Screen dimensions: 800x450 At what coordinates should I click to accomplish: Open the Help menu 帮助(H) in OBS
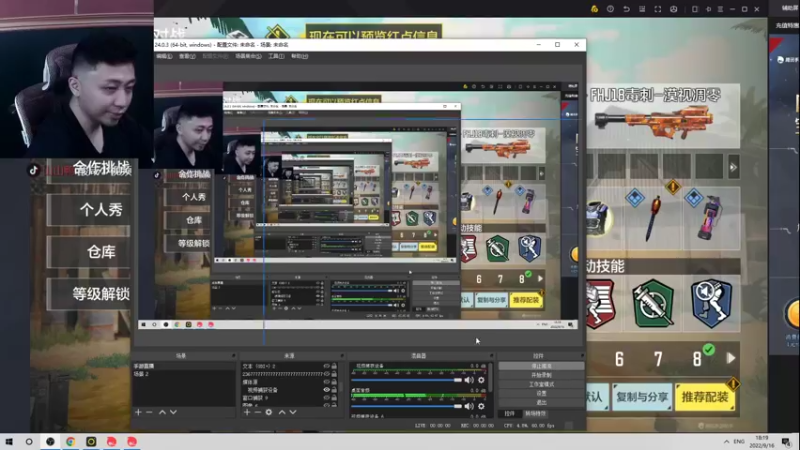[299, 56]
